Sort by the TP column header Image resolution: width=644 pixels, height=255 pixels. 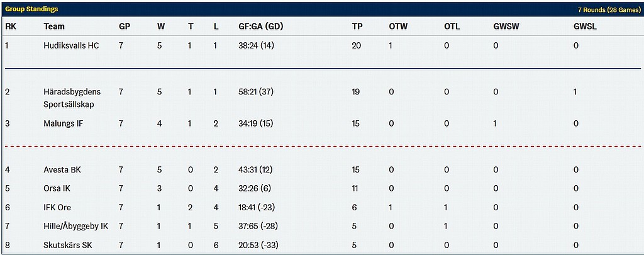[357, 26]
